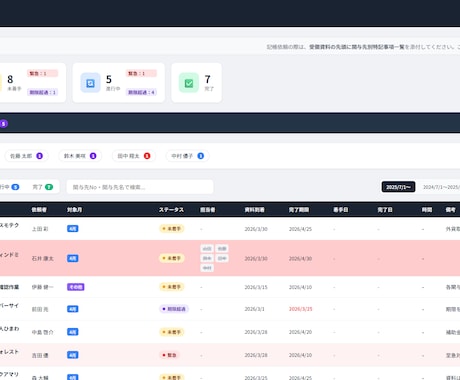Select the 2024/7/1~2025 period button

coord(441,187)
